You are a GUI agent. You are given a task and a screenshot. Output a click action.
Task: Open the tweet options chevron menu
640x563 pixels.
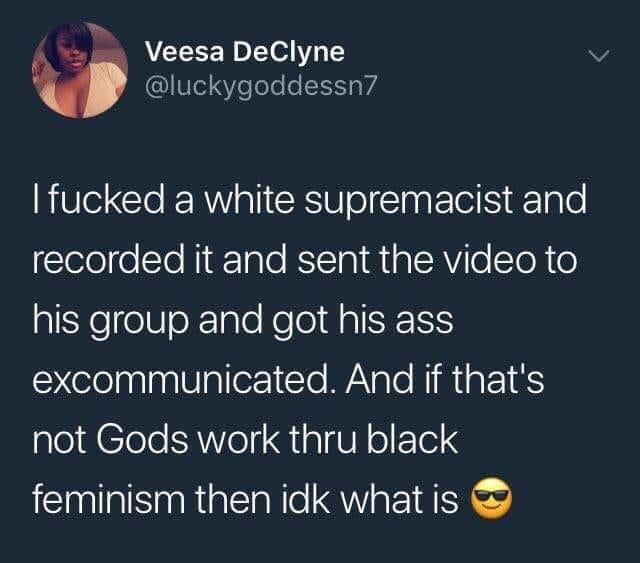click(599, 56)
